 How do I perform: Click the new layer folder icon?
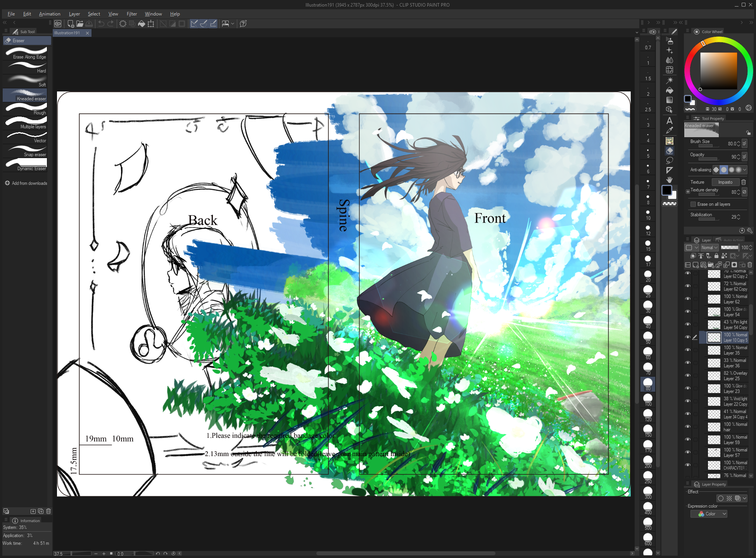click(x=711, y=265)
